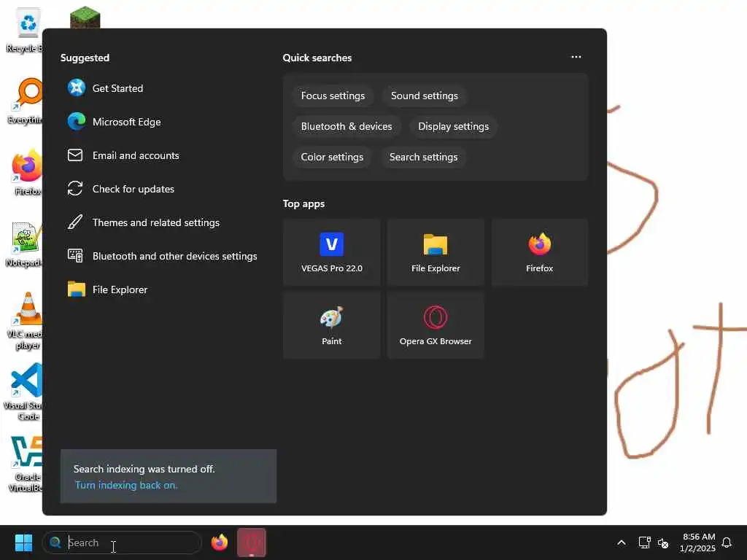Launch Opera GX Browser tile
747x560 pixels.
click(x=436, y=325)
